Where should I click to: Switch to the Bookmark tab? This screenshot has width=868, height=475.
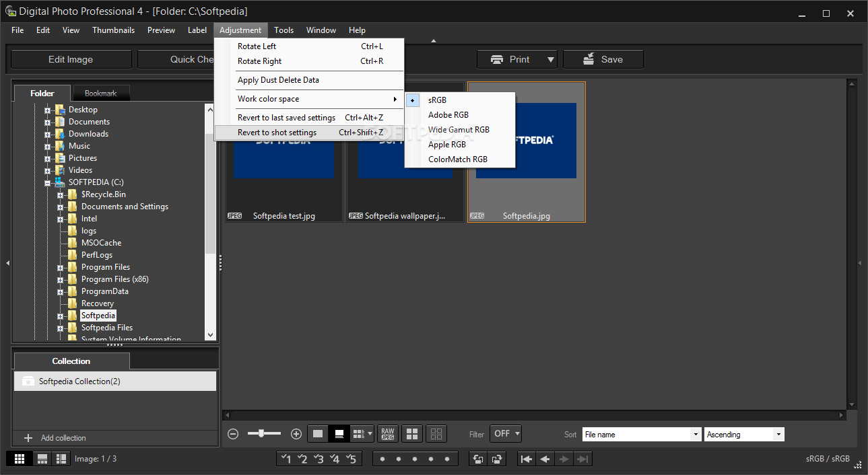(x=100, y=94)
